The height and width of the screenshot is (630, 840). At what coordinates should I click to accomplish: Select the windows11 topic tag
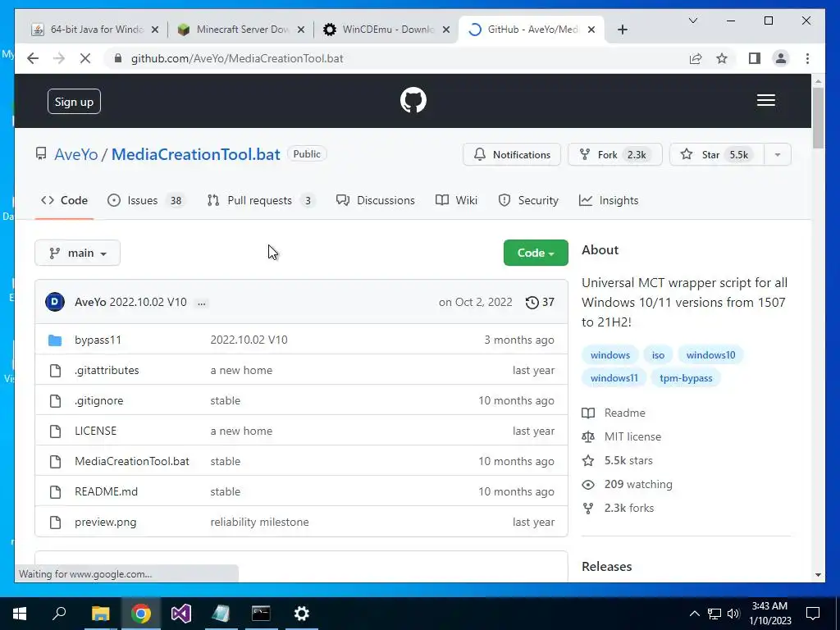click(614, 378)
